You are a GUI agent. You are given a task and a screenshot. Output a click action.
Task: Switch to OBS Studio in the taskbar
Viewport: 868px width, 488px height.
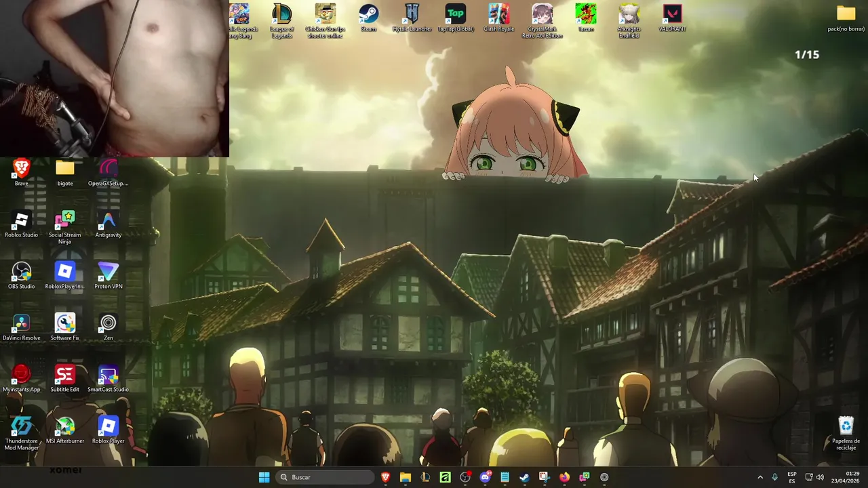[x=465, y=477]
